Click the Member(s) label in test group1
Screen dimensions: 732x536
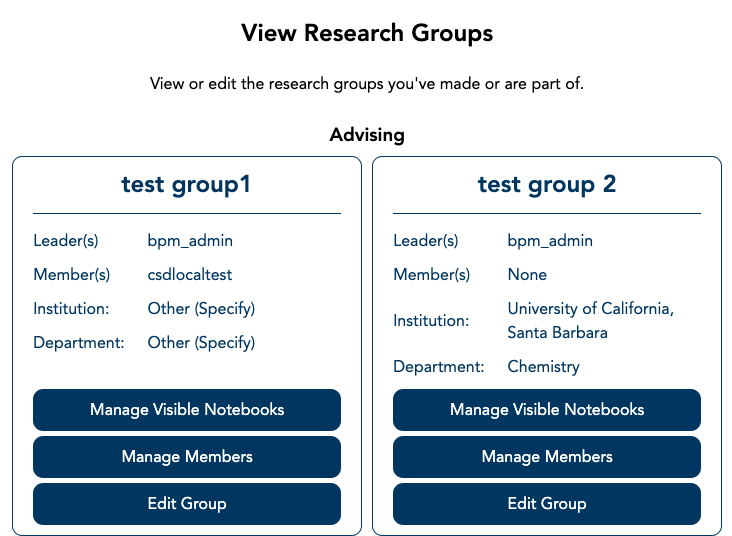tap(66, 275)
